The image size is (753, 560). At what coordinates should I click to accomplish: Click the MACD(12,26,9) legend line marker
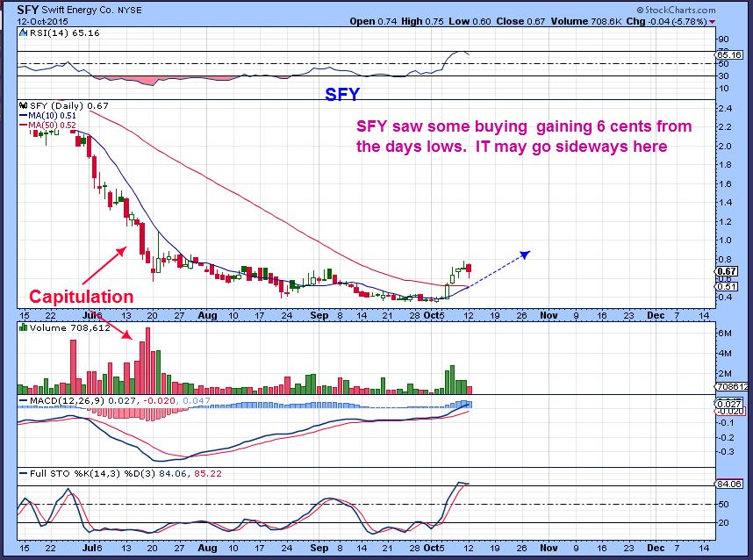(x=24, y=400)
